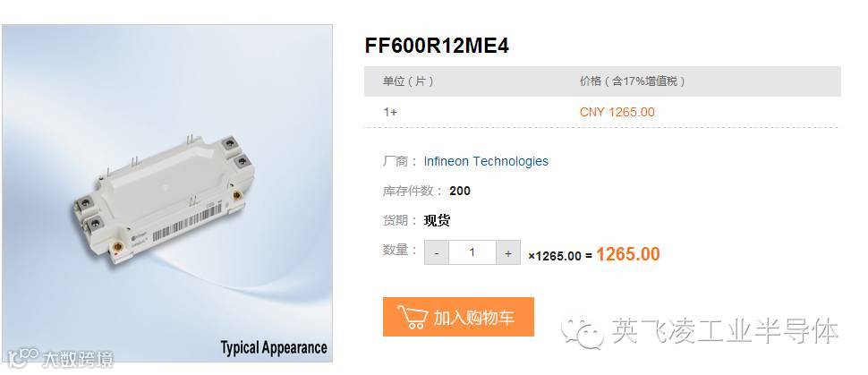Click the 现货 lead time value
Viewport: 868px width, 375px height.
click(x=437, y=220)
